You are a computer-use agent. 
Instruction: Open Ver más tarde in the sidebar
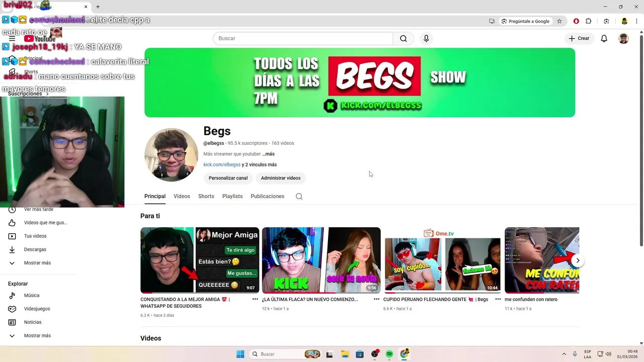38,210
